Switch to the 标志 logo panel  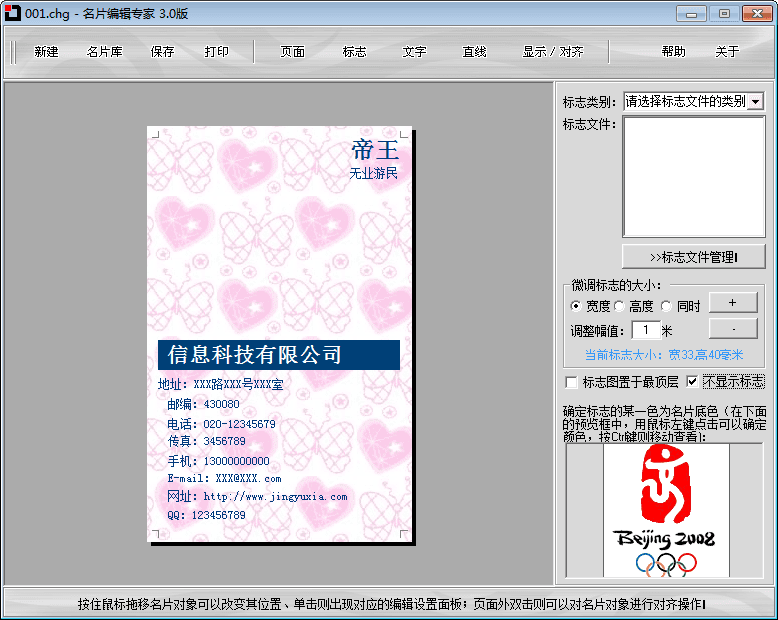pyautogui.click(x=354, y=52)
